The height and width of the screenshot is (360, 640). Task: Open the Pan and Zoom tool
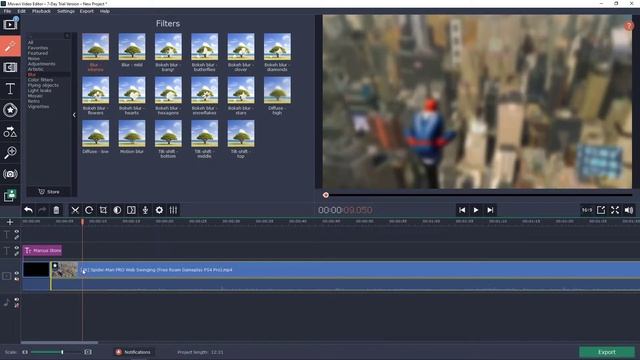click(10, 153)
